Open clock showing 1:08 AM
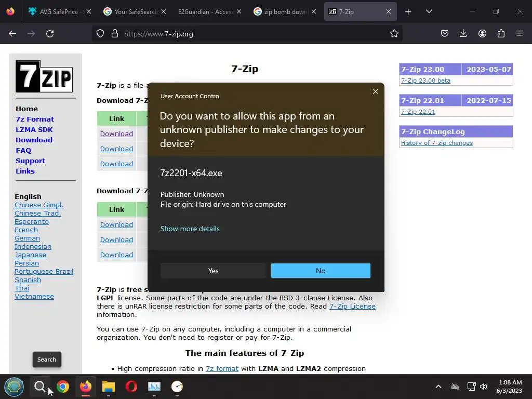Image resolution: width=532 pixels, height=399 pixels. tap(509, 387)
